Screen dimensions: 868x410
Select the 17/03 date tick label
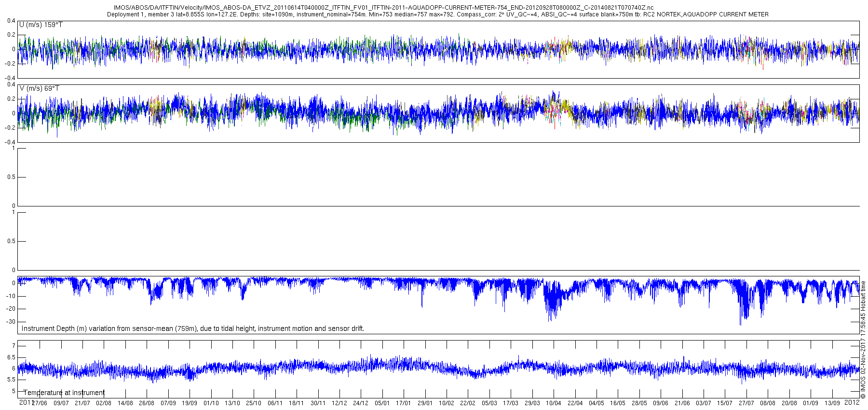pos(511,403)
